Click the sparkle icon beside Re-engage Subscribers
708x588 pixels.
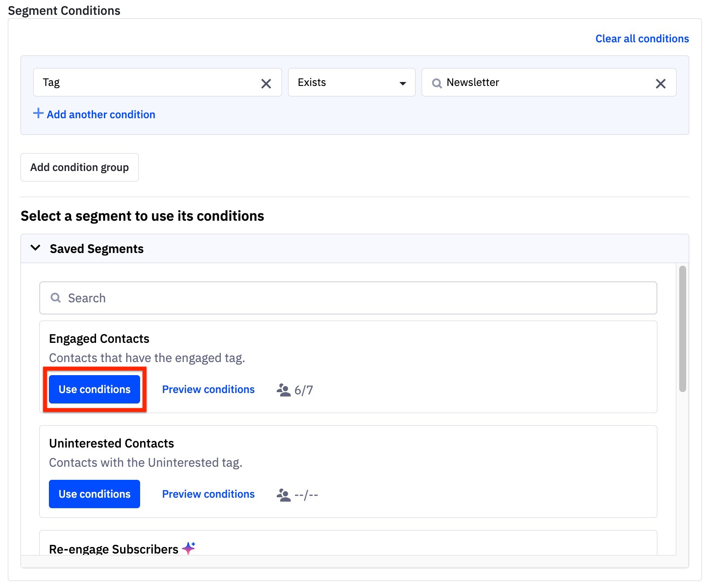189,548
